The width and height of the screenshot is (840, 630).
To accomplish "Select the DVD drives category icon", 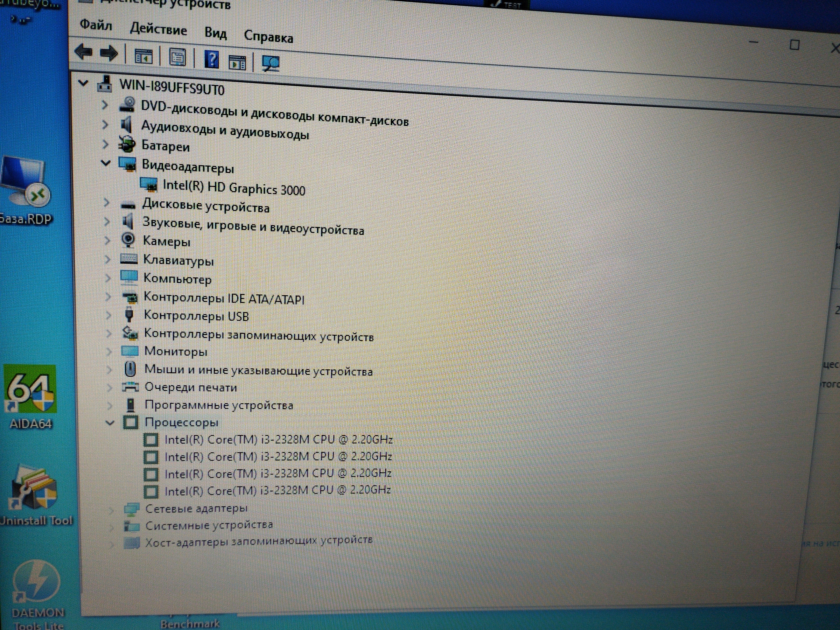I will [x=127, y=104].
